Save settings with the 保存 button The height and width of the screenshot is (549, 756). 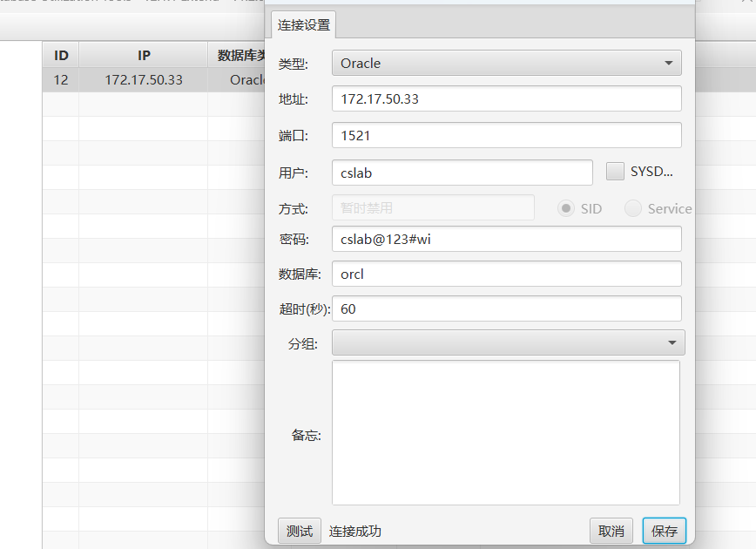click(x=664, y=531)
